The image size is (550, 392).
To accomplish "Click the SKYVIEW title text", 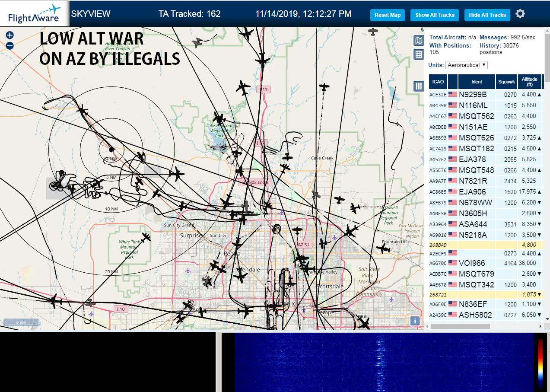I will 91,14.
